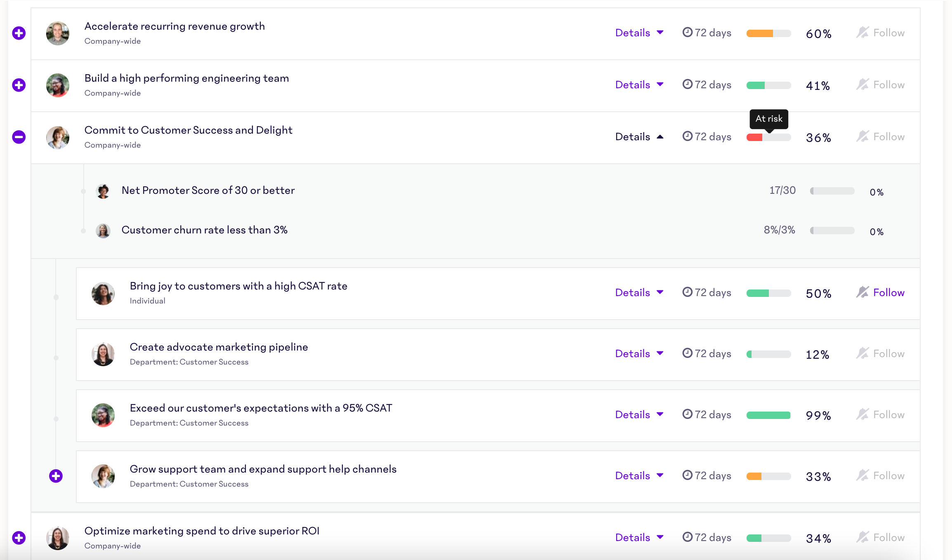This screenshot has width=952, height=560.
Task: Expand Accelerate recurring revenue growth objective
Action: click(19, 33)
